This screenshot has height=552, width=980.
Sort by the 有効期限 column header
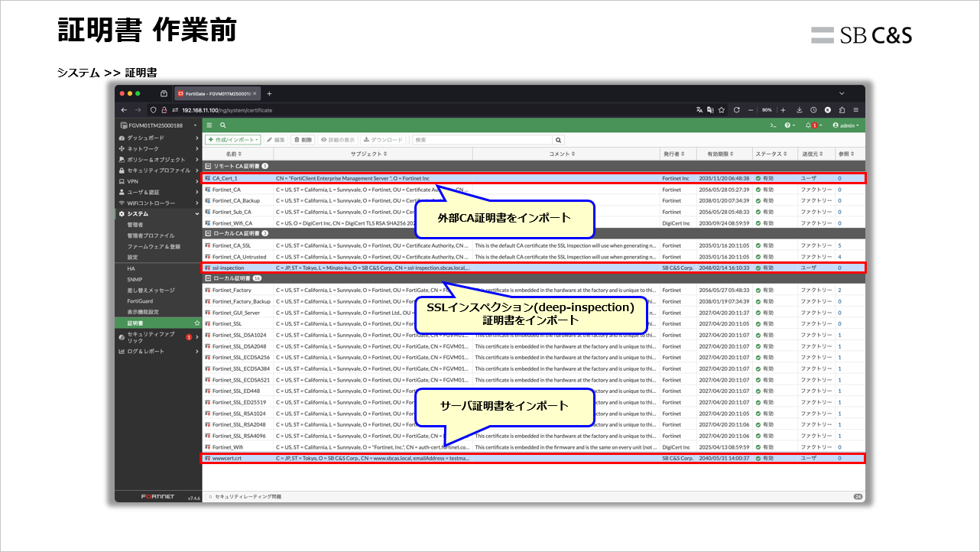(x=724, y=154)
